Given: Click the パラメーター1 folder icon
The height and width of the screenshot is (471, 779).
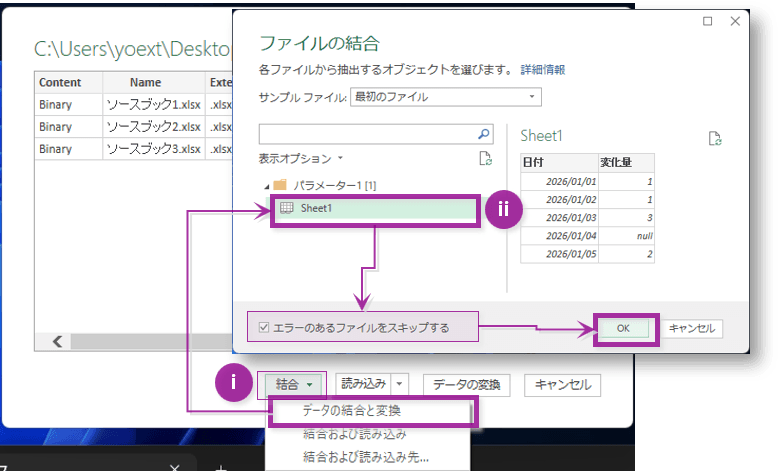Looking at the screenshot, I should (x=280, y=185).
